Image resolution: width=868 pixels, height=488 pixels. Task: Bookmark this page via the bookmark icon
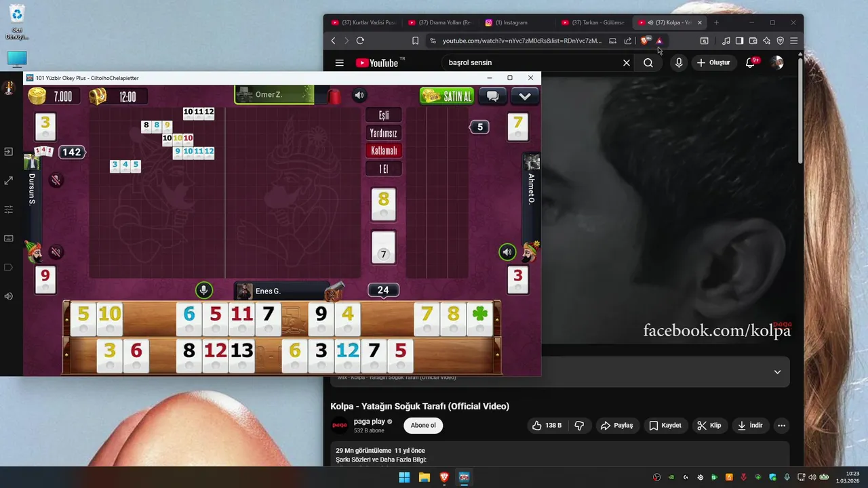pos(416,41)
